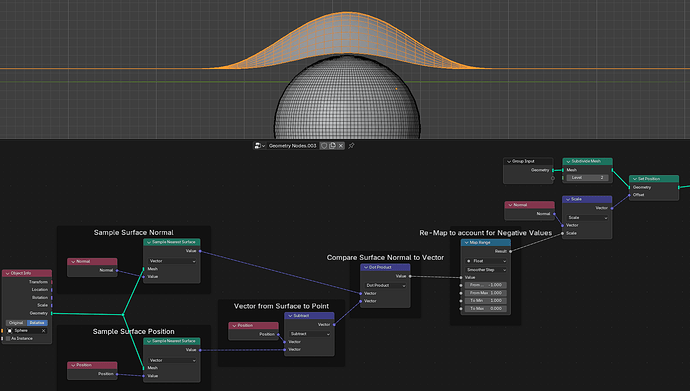Click Value input socket of Map Range
The width and height of the screenshot is (690, 391).
pos(461,278)
